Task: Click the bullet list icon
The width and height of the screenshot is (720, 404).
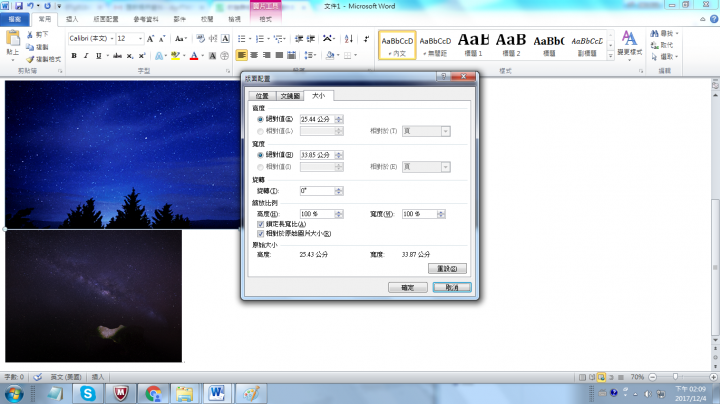Action: click(x=242, y=39)
